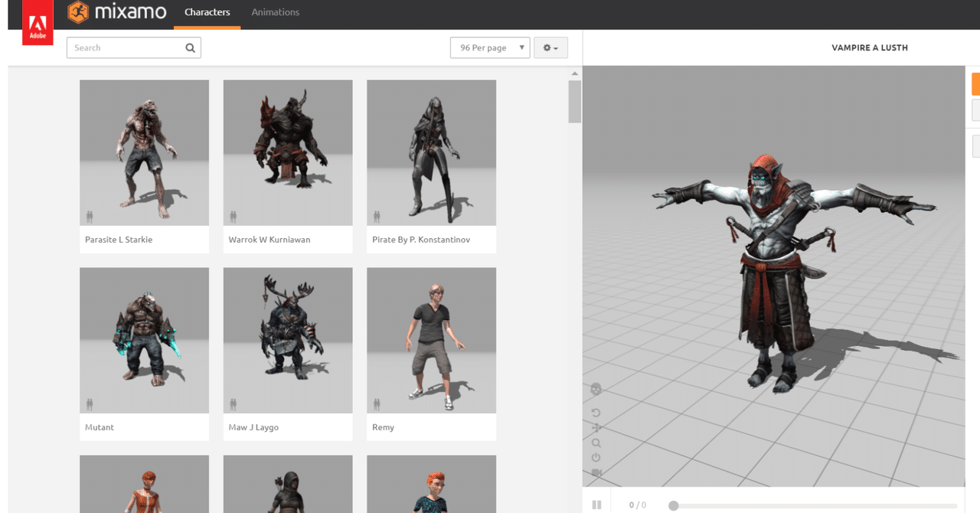Click the scrollbar up arrow

point(575,74)
